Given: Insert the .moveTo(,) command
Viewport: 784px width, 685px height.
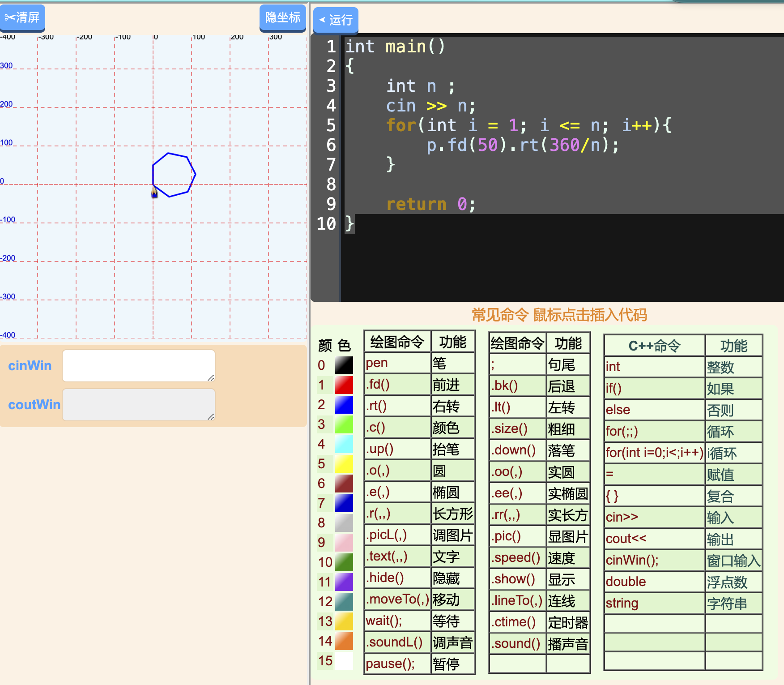Looking at the screenshot, I should 397,599.
